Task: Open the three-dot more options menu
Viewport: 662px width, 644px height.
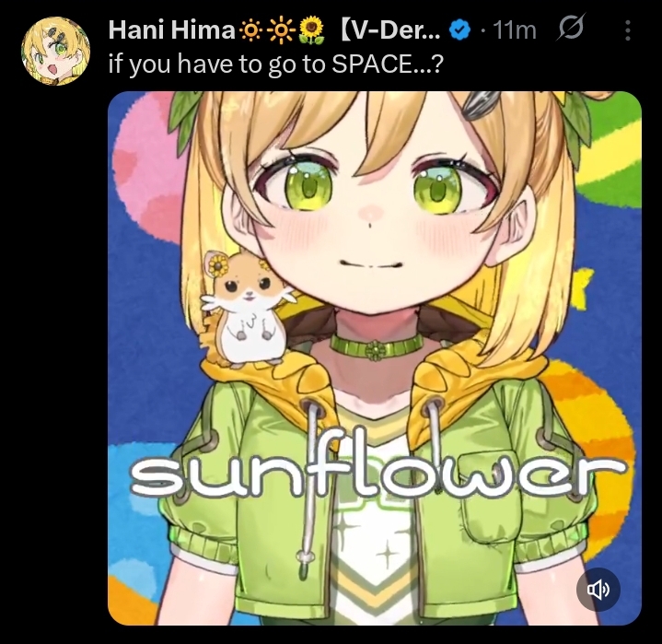Action: pyautogui.click(x=628, y=30)
